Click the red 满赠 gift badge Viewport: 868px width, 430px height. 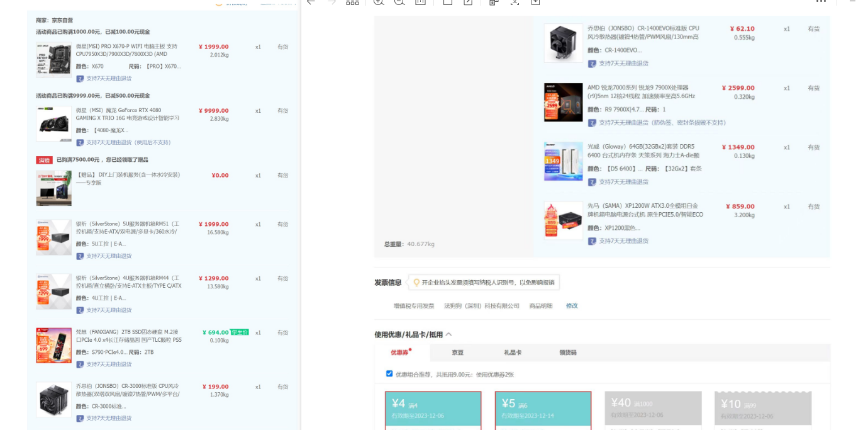pos(43,160)
